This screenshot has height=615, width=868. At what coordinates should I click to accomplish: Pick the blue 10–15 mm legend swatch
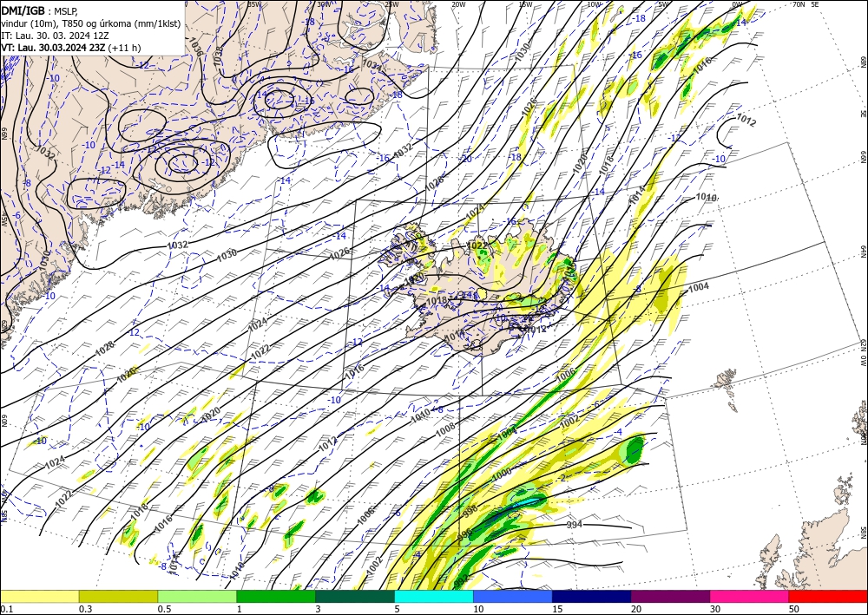[513, 596]
